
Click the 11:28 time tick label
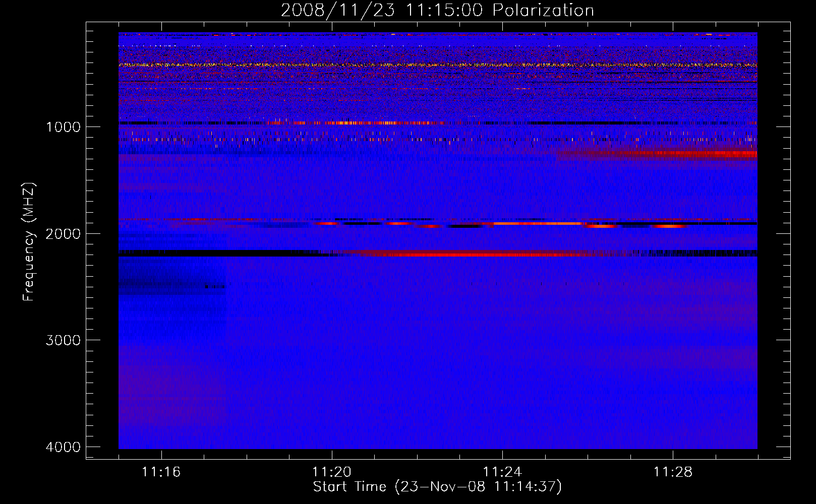click(x=673, y=472)
